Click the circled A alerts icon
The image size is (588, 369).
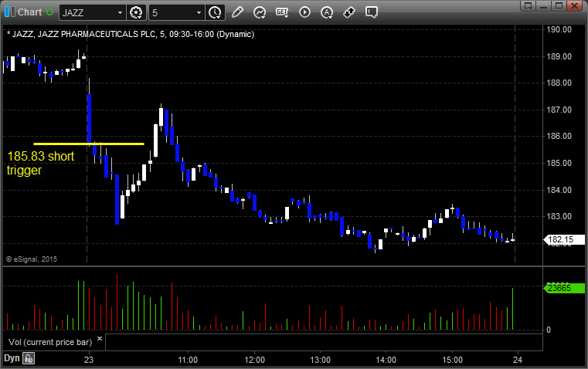point(327,12)
